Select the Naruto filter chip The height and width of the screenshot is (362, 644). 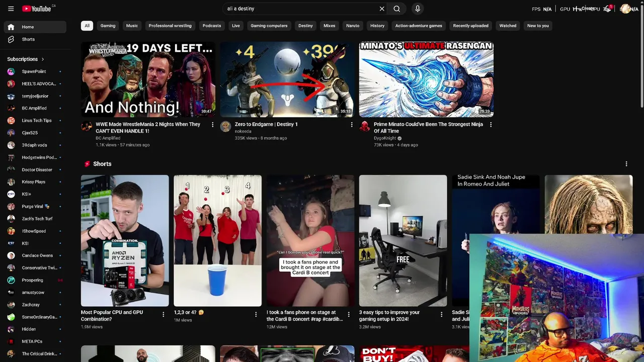coord(353,26)
